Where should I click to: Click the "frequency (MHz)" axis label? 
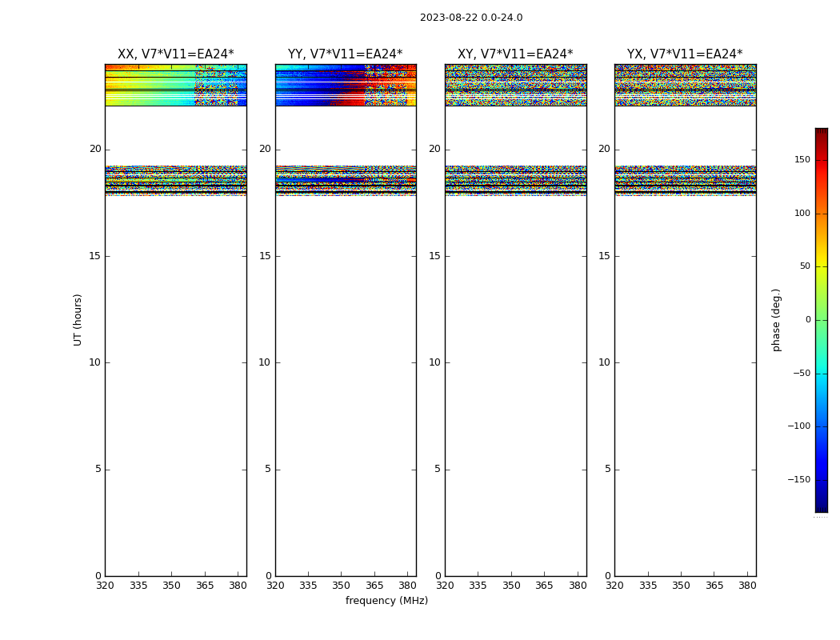coord(386,600)
